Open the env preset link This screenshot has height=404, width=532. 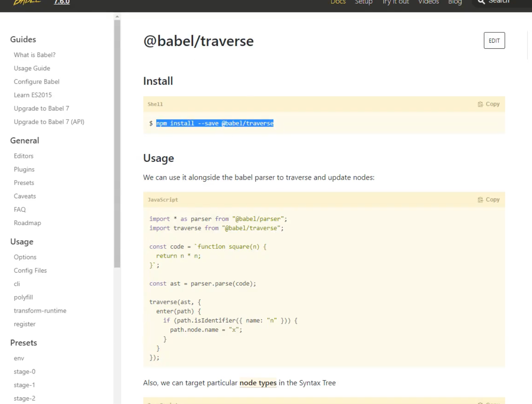click(19, 359)
